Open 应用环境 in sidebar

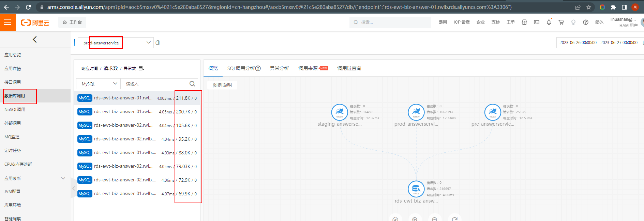click(13, 205)
